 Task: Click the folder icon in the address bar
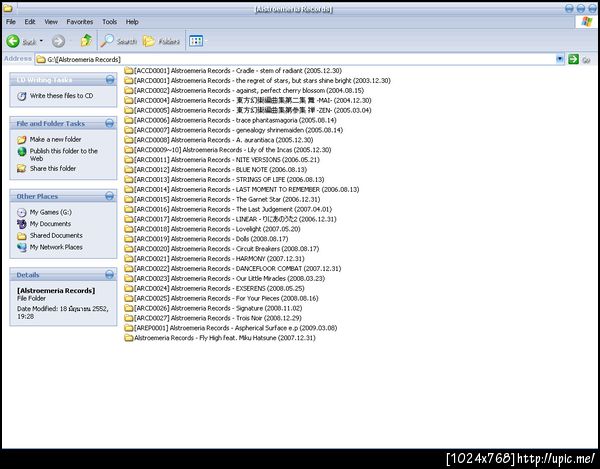pos(41,59)
